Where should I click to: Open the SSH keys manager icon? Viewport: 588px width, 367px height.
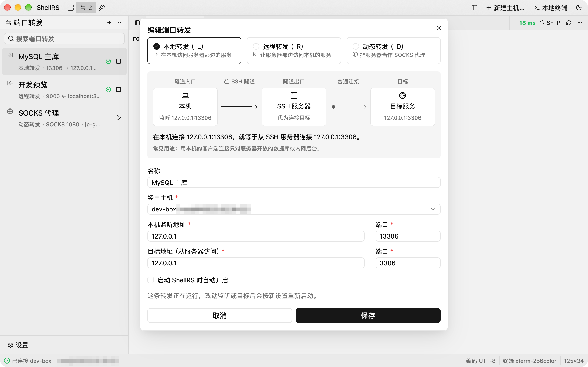[102, 8]
